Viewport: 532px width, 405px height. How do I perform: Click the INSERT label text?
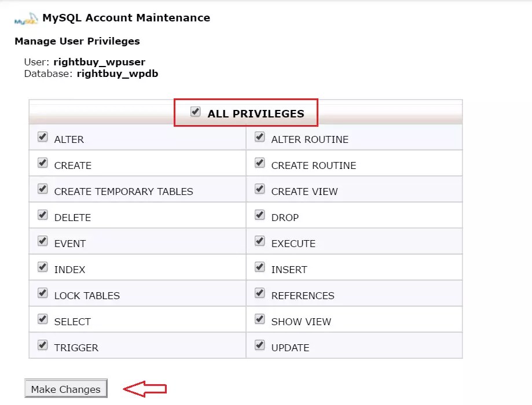tap(289, 270)
